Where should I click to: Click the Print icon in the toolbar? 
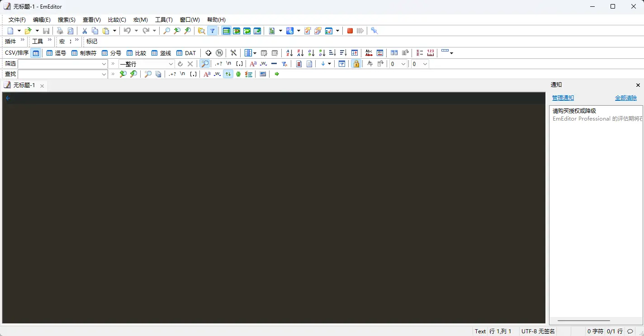click(x=60, y=31)
